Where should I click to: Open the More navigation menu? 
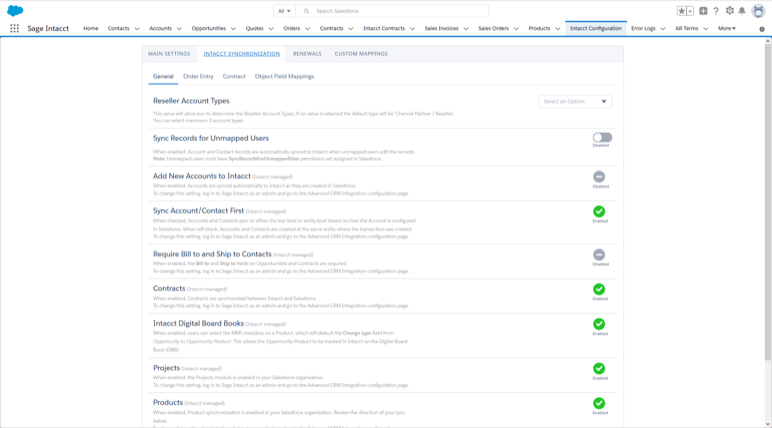pyautogui.click(x=727, y=29)
